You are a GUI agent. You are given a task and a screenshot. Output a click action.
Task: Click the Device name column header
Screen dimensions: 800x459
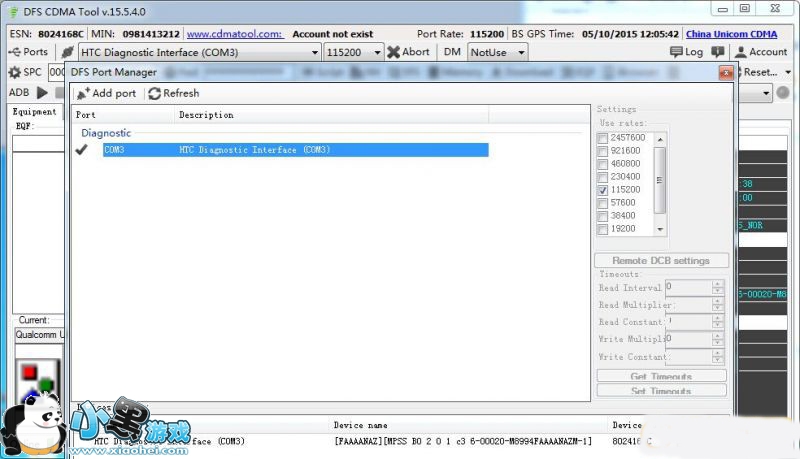pyautogui.click(x=360, y=425)
